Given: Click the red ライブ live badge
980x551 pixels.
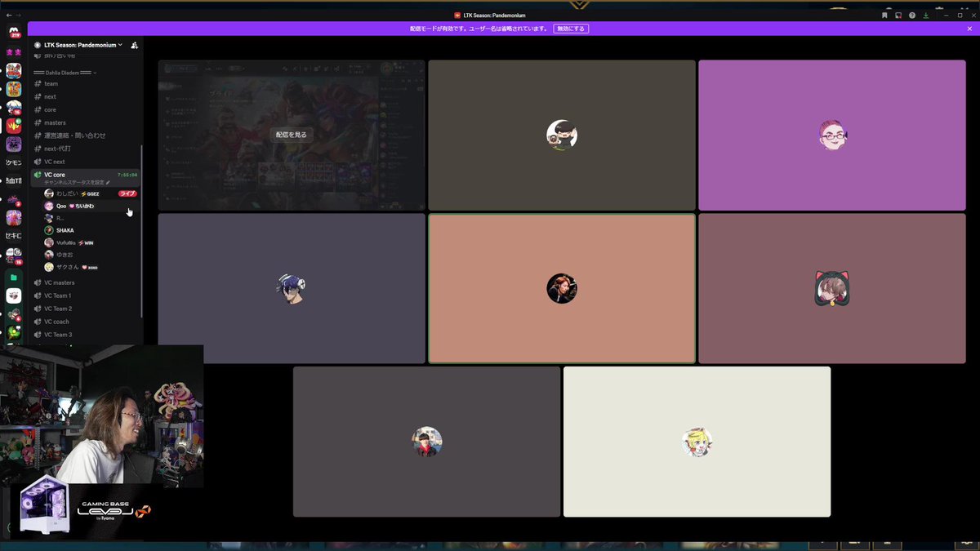Looking at the screenshot, I should pos(127,193).
